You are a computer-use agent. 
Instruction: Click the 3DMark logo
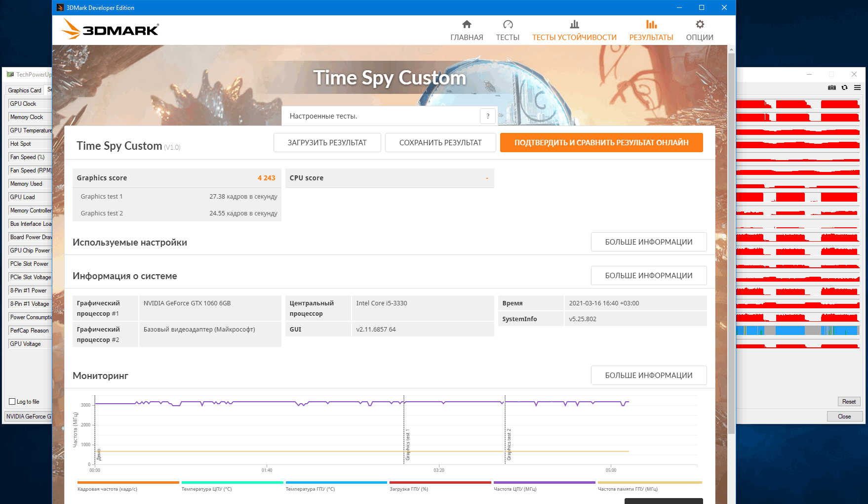110,30
